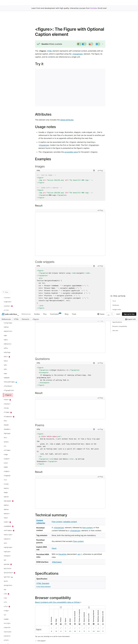The width and height of the screenshot is (138, 644).
Task: Click the Edge icon in Baseline banner
Action: click(83, 44)
